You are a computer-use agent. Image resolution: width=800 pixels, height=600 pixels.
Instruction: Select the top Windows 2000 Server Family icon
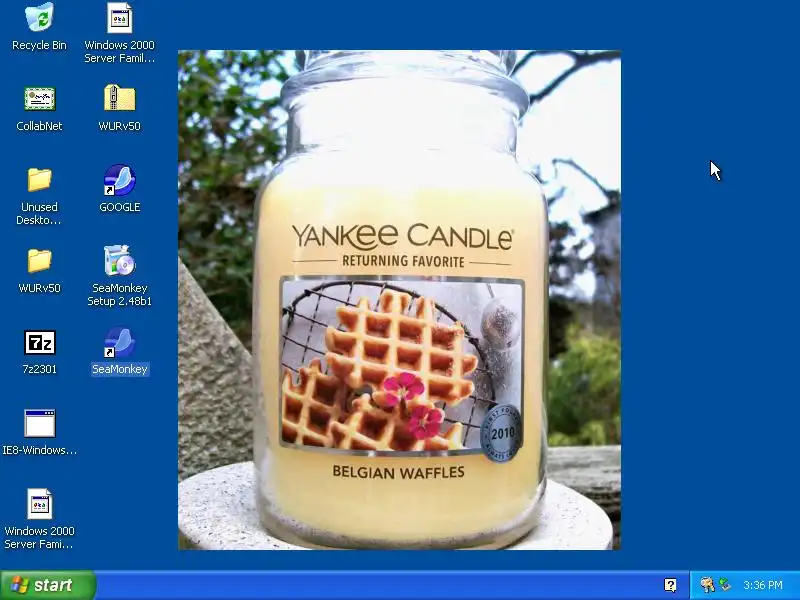click(x=119, y=18)
